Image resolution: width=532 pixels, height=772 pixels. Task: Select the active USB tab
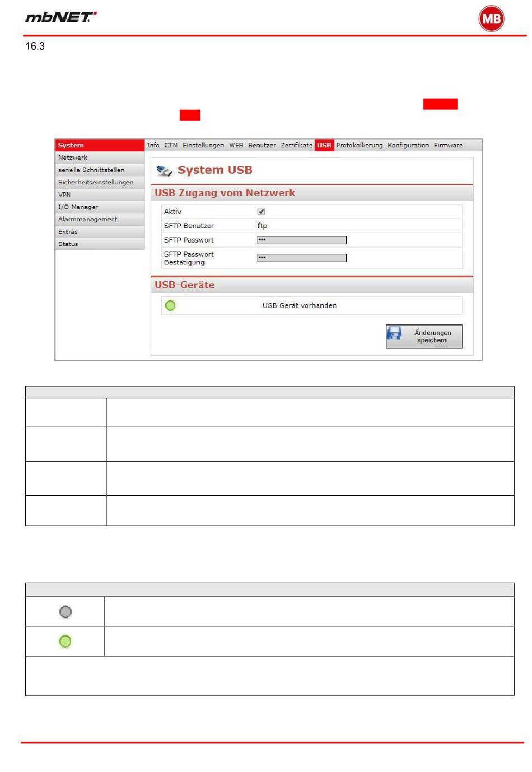[324, 145]
